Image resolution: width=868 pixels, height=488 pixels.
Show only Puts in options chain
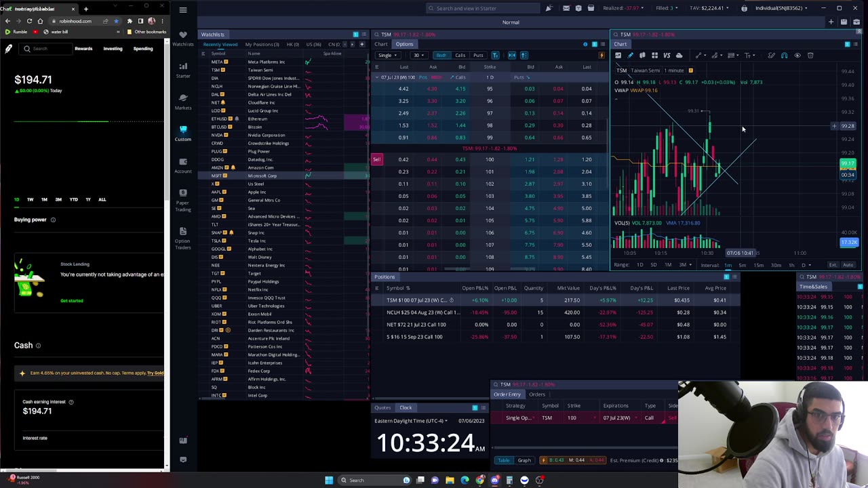point(478,55)
